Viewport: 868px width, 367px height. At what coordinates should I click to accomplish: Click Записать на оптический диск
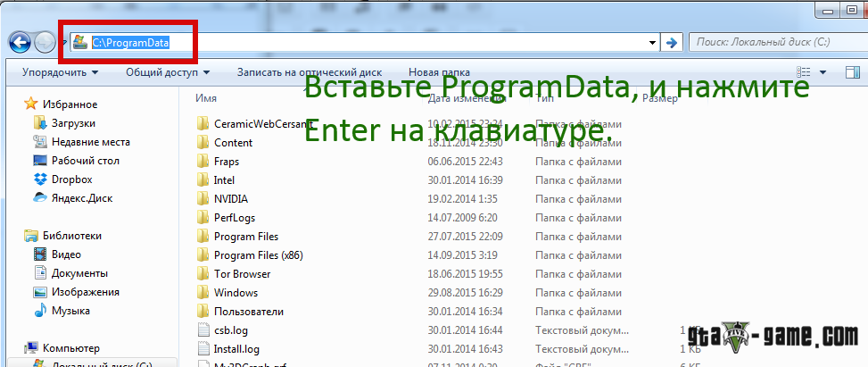tap(310, 72)
